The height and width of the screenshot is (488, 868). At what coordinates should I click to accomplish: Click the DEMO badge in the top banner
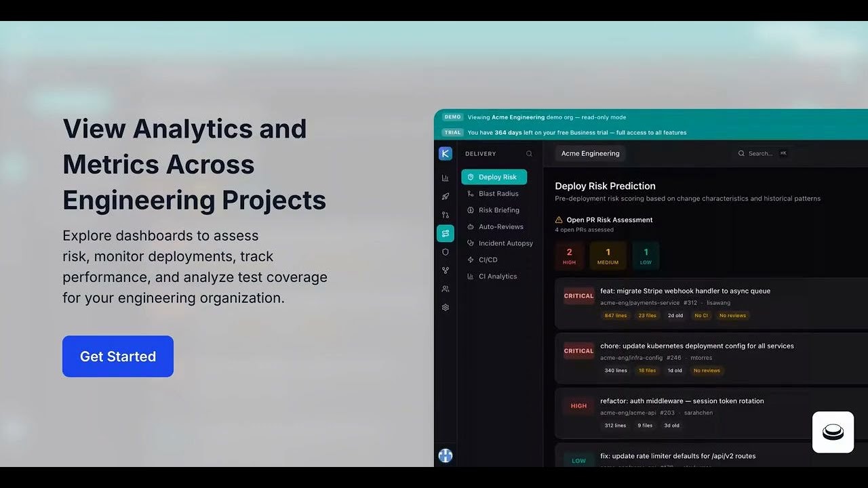pyautogui.click(x=452, y=117)
